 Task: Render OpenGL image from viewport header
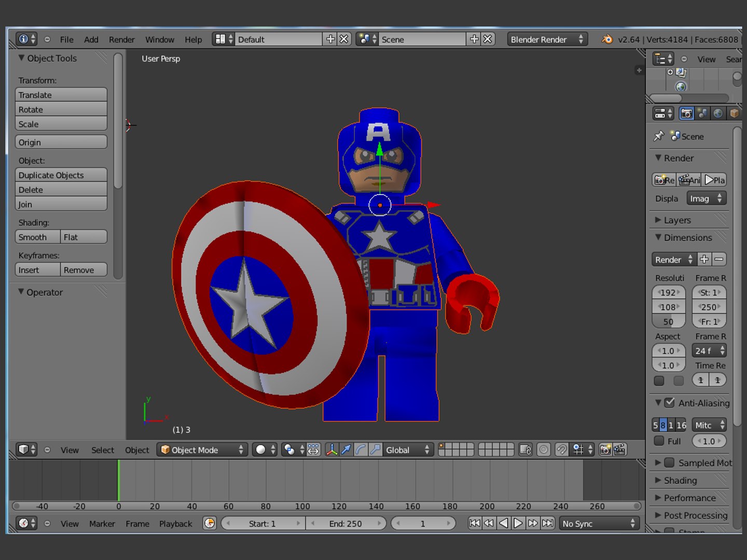pos(605,450)
